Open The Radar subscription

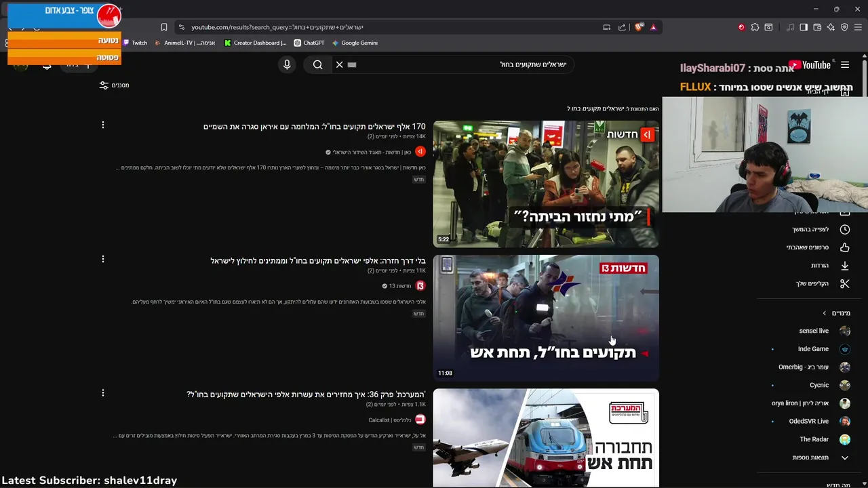[x=825, y=439]
